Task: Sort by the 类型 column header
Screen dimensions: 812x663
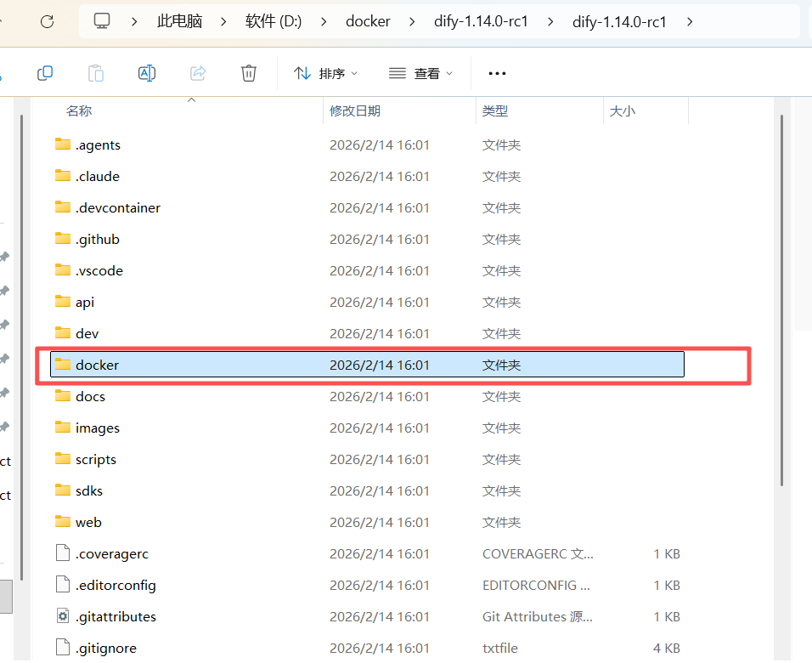Action: [x=494, y=111]
